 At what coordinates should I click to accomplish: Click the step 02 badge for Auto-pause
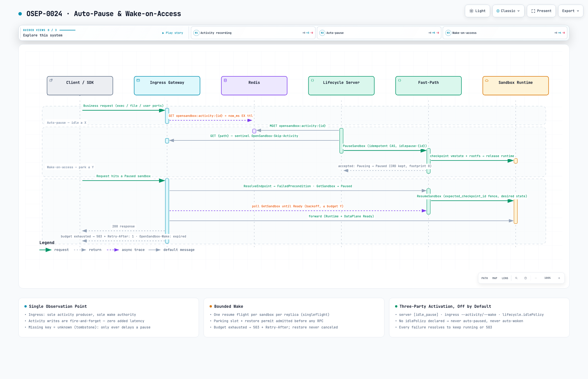pos(322,33)
